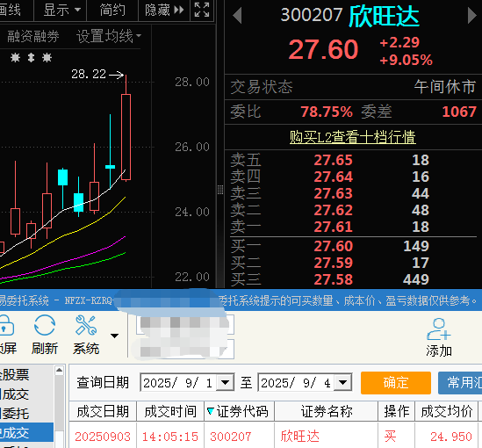Click the 卖三 price 27.63
Screen dimensions: 482x448
[334, 193]
